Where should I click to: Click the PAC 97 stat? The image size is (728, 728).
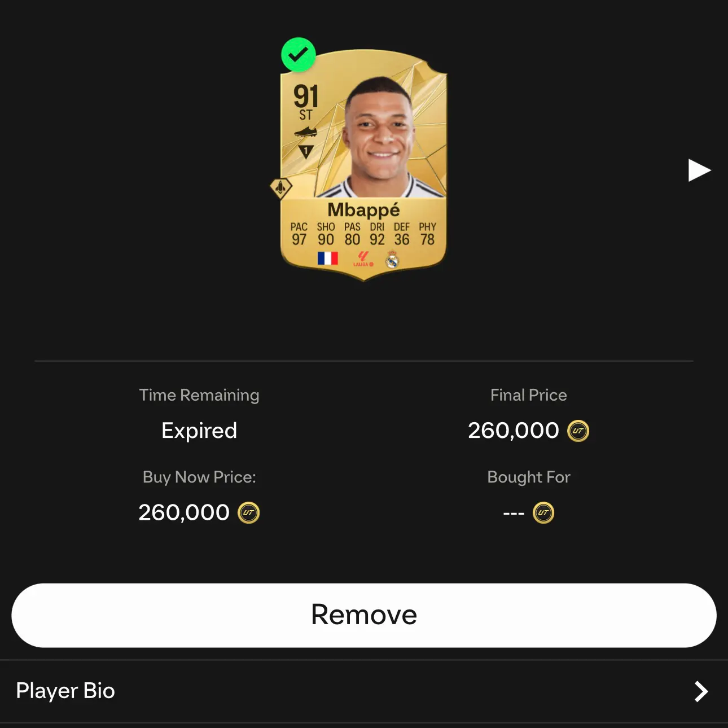click(299, 234)
